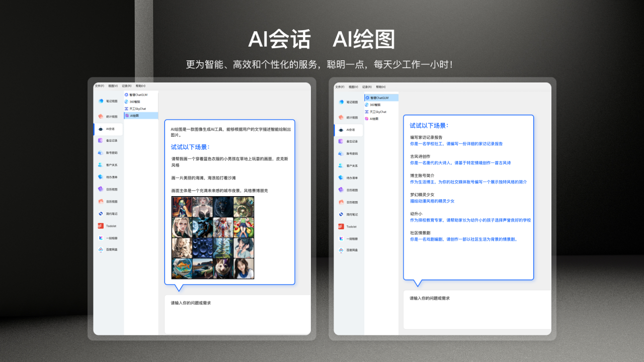Screen dimensions: 644x362
Task: Select 备忘记录 icon in right window sidebar
Action: pyautogui.click(x=341, y=142)
